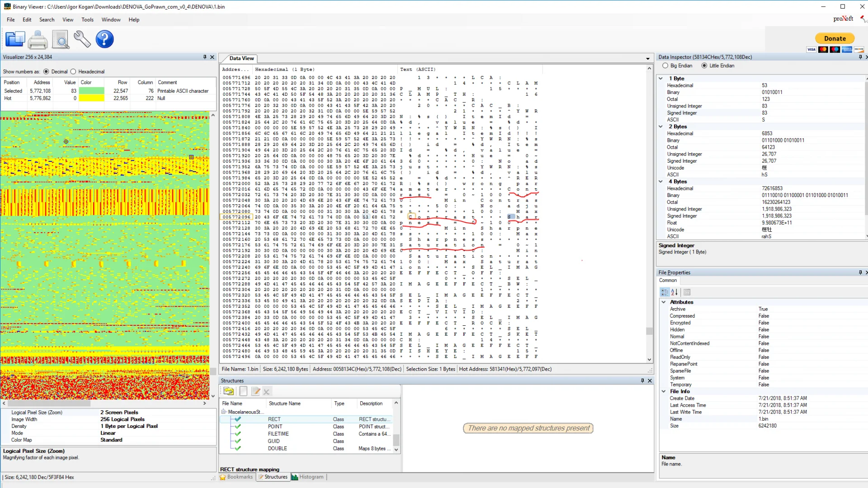Open Help with the question mark icon
This screenshot has height=488, width=868.
point(104,39)
